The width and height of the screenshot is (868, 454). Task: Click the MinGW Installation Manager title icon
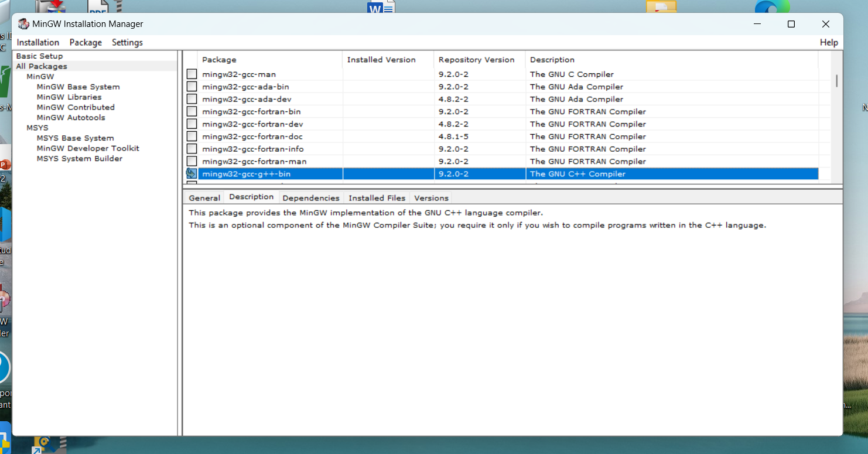[23, 24]
